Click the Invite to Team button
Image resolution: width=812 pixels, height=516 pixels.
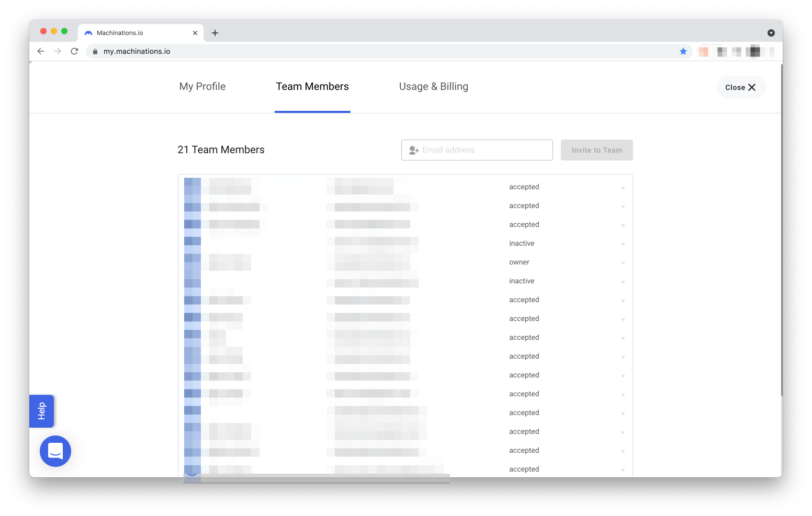(597, 150)
